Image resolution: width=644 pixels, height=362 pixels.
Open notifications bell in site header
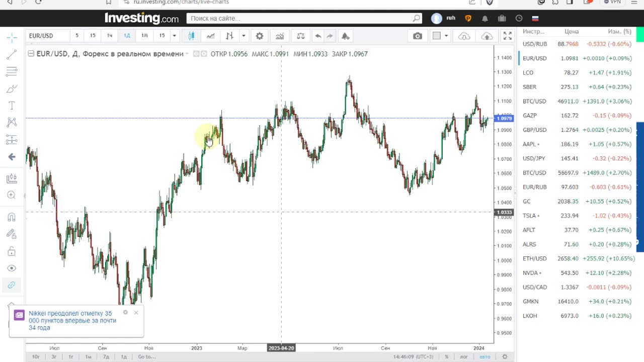click(x=485, y=18)
